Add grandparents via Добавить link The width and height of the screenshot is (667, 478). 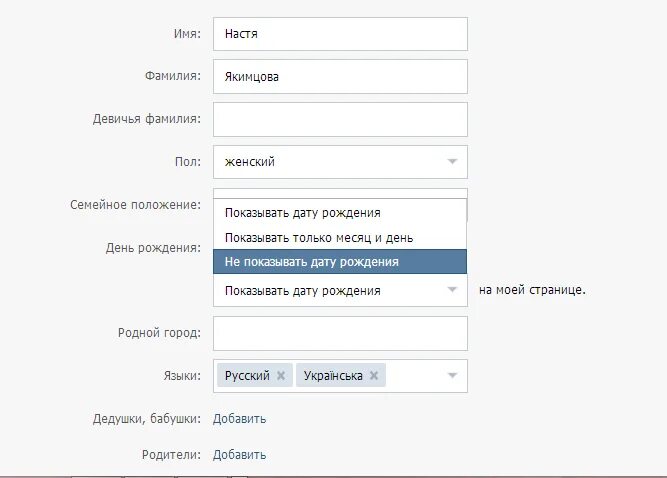point(239,419)
